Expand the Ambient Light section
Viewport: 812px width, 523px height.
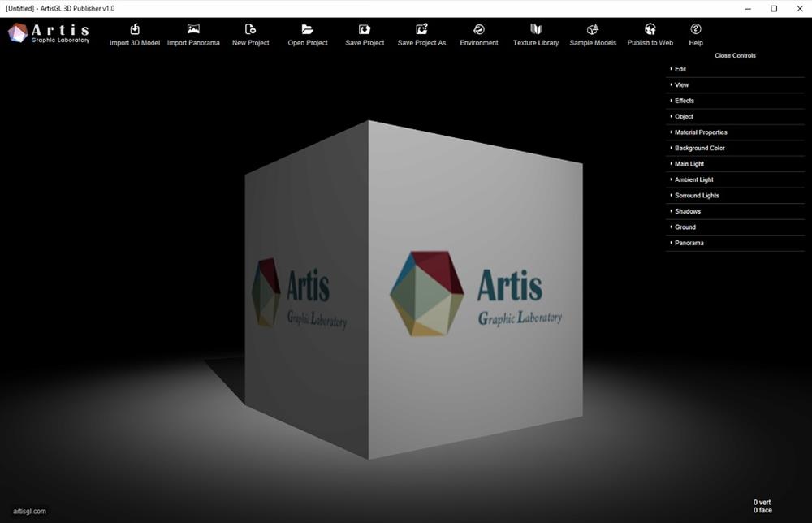pos(735,179)
